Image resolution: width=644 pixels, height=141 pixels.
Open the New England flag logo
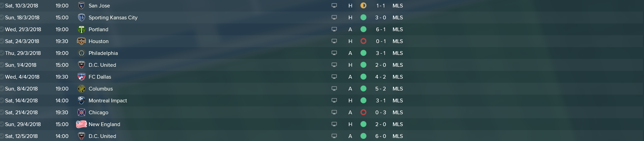click(81, 124)
